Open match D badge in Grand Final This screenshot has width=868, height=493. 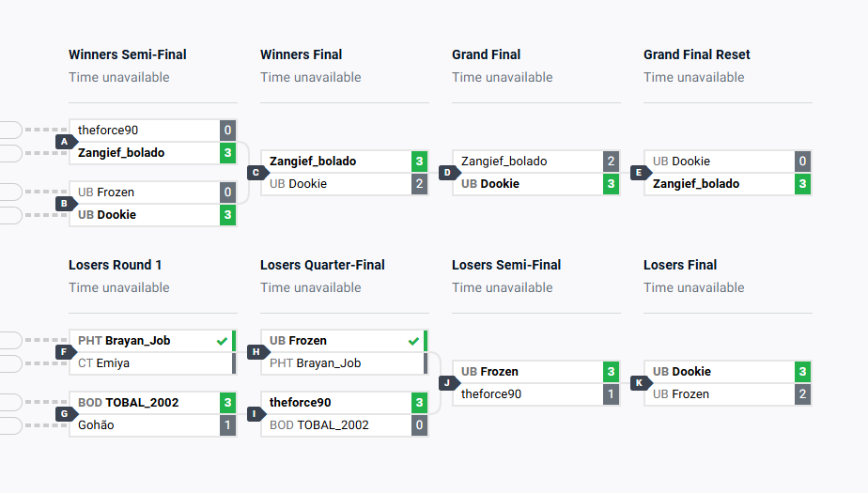(448, 172)
